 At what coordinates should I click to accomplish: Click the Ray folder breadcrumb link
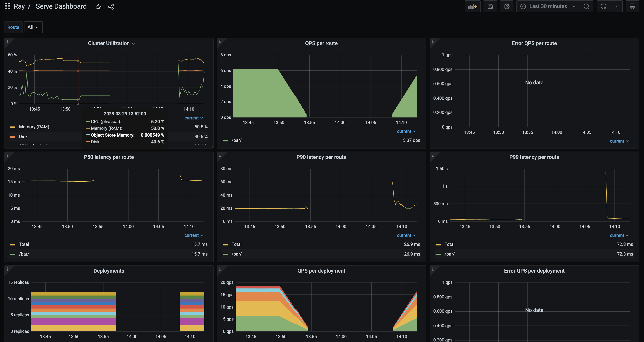point(19,7)
